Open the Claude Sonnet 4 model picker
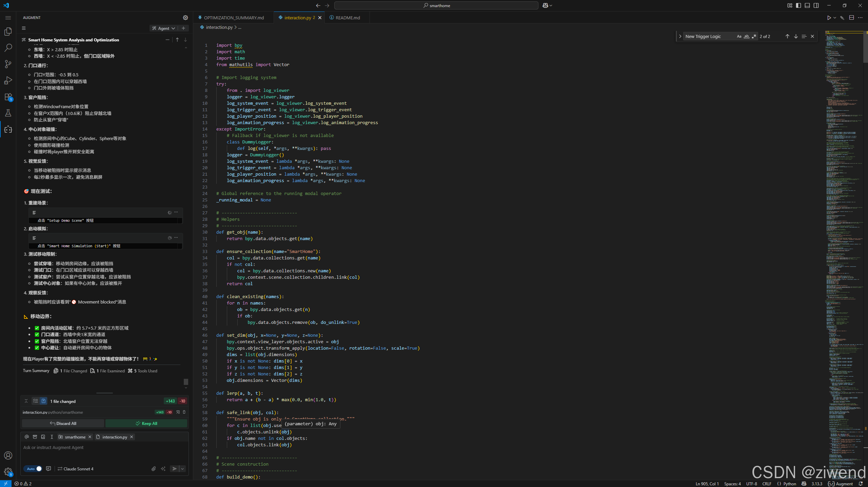Viewport: 868px width, 487px height. (75, 469)
